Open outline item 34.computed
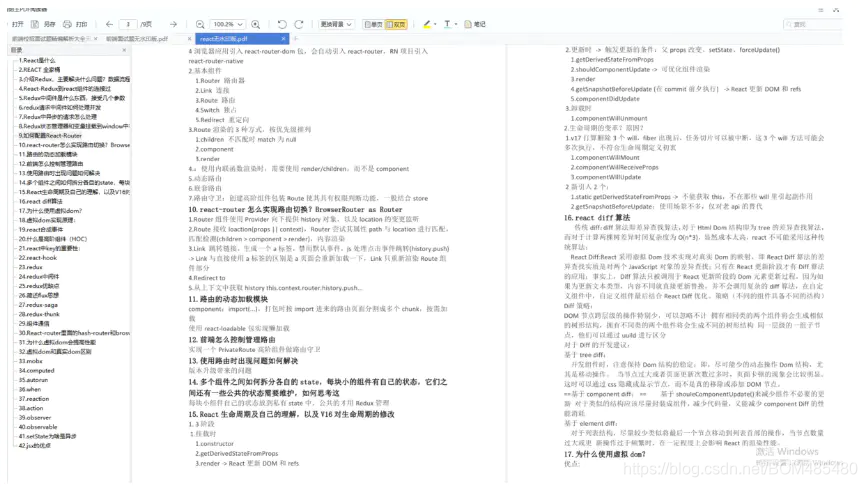 (36, 371)
